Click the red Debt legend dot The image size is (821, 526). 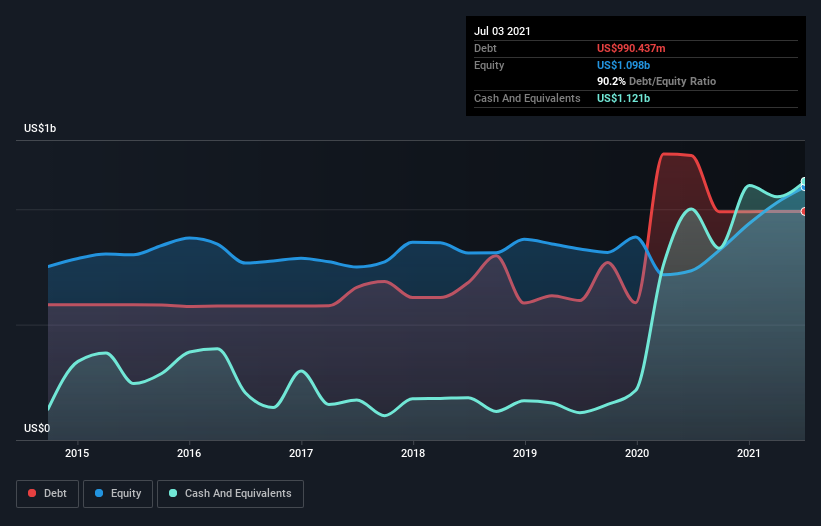click(32, 494)
